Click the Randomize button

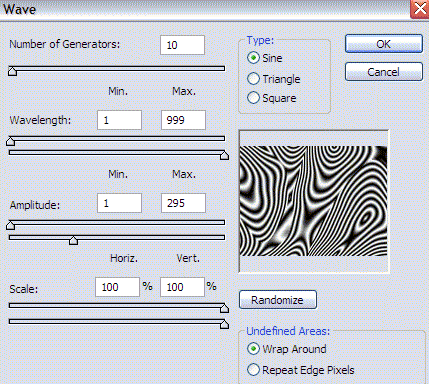[x=278, y=300]
